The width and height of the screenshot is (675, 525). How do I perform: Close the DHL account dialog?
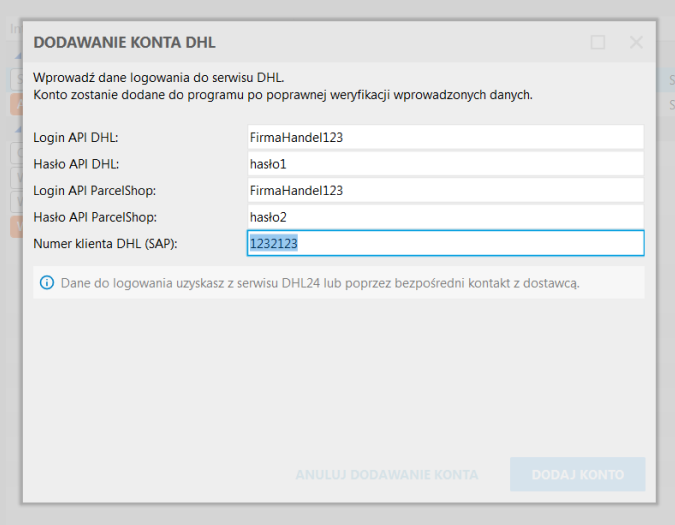pos(636,42)
